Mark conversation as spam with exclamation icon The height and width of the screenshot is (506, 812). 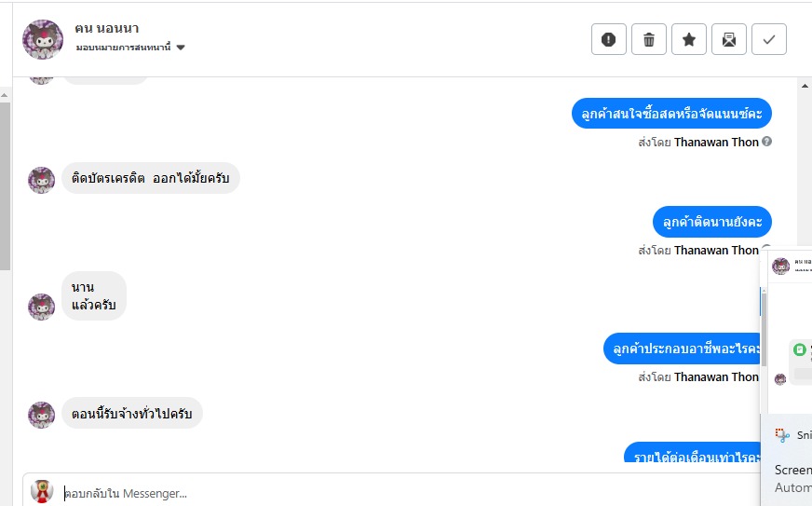[608, 39]
